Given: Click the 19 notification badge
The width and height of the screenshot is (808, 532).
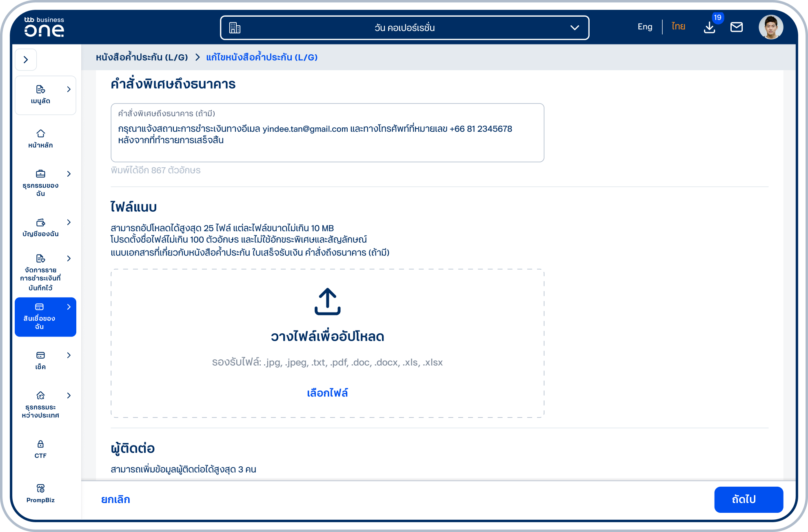Looking at the screenshot, I should click(717, 18).
